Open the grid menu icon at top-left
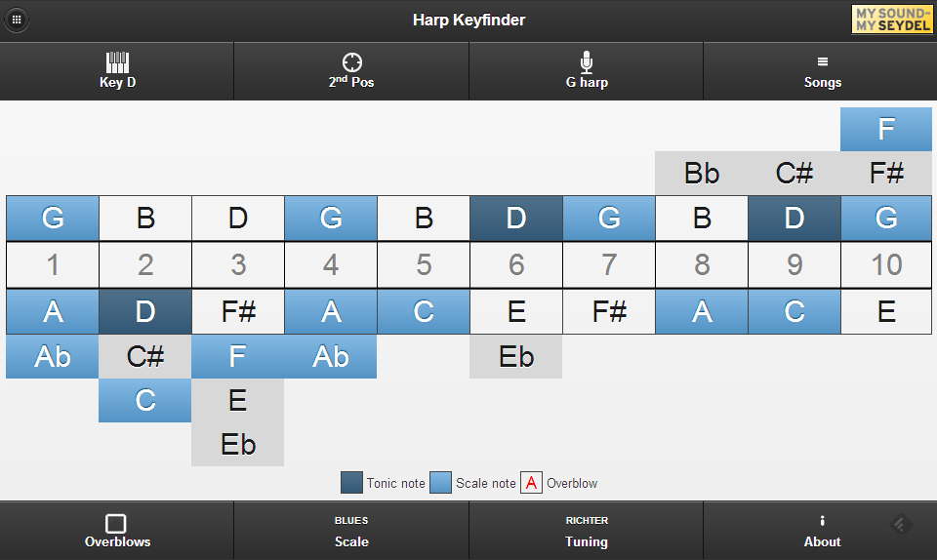 (x=17, y=20)
